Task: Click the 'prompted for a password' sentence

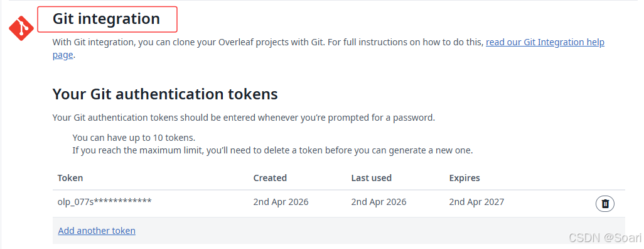Action: pyautogui.click(x=244, y=118)
